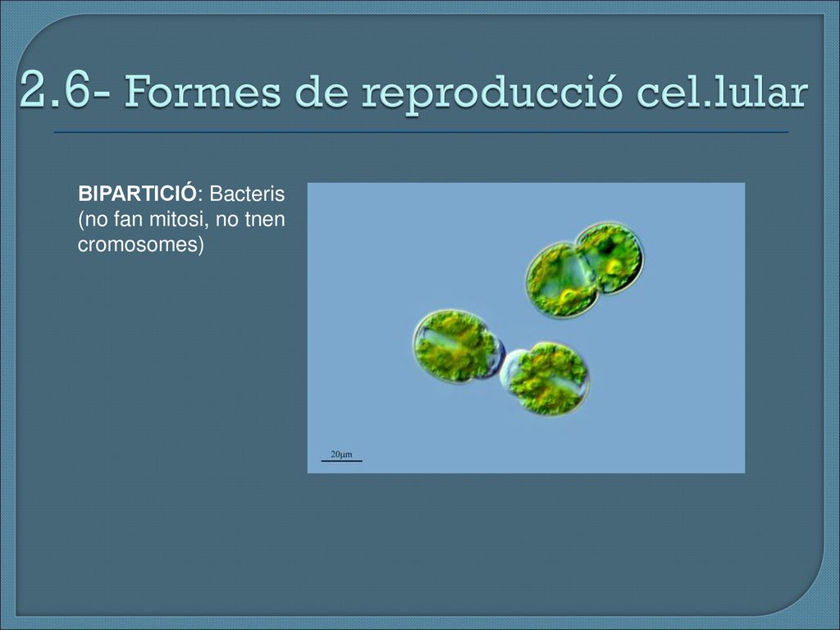840x630 pixels.
Task: Select the bold word "BIPARTICIÓ"
Action: coord(137,194)
